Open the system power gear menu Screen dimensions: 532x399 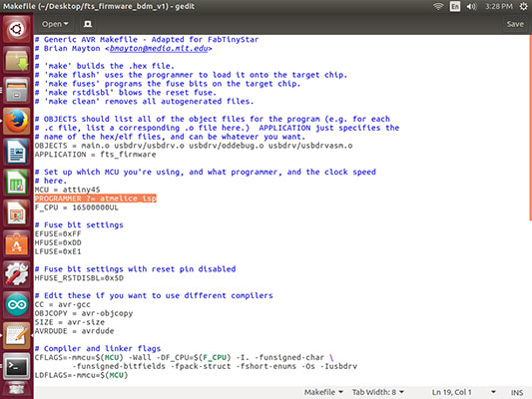coord(524,6)
